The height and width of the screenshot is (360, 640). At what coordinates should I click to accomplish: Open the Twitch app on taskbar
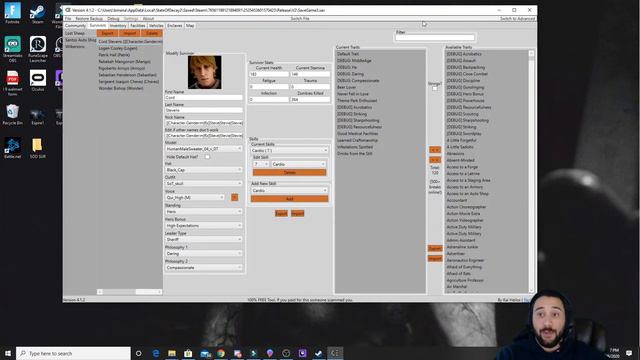point(302,353)
